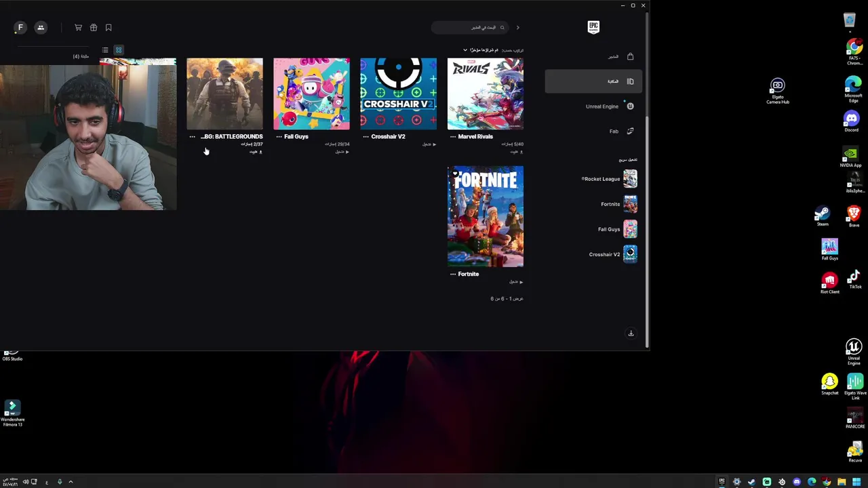Open the Discord desktop icon
868x488 pixels.
(851, 121)
